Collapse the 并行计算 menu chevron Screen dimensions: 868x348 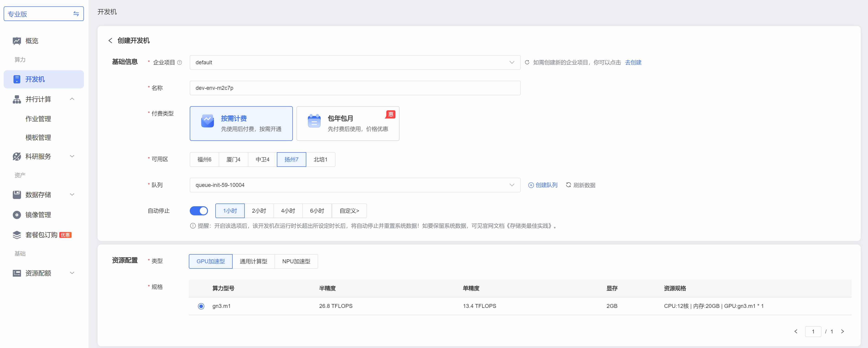72,99
